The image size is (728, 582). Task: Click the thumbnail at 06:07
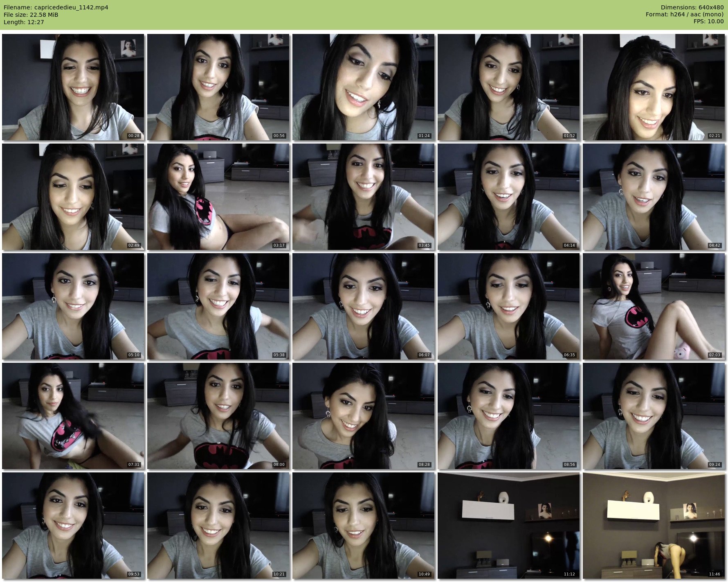tap(363, 306)
